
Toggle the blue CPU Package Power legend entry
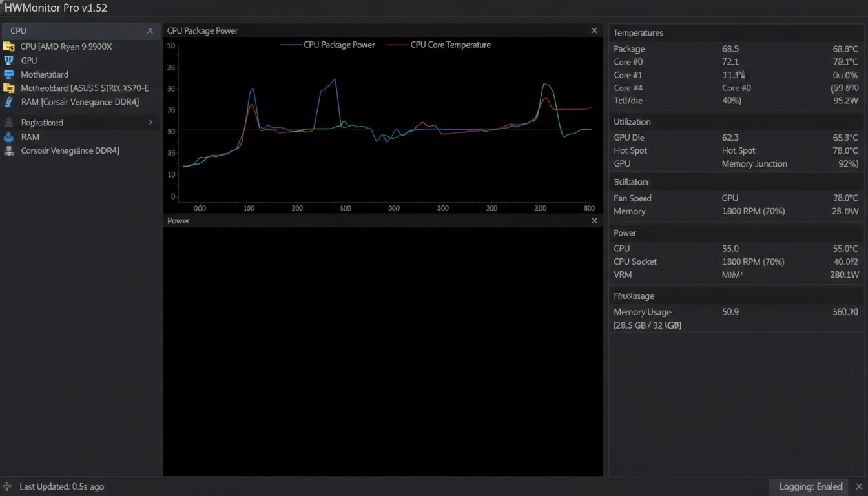(328, 45)
